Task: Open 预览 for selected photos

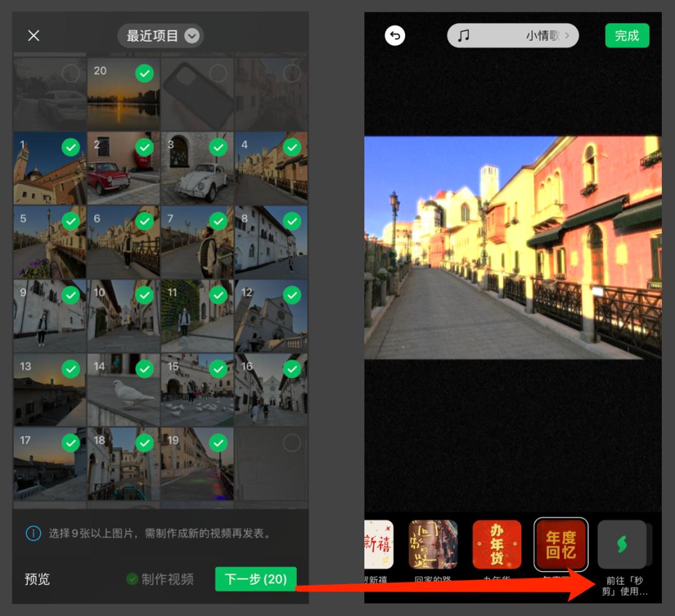Action: click(x=37, y=579)
